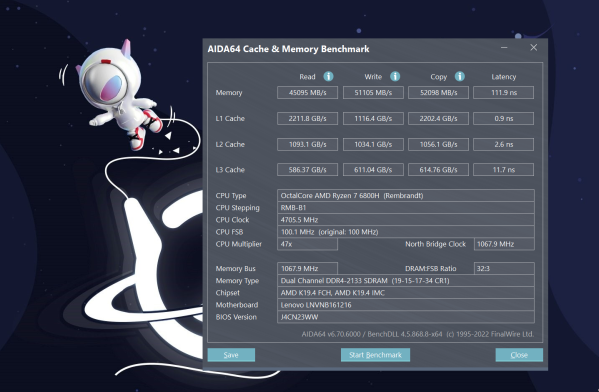Click the Read info icon
Screen dimensions: 599x392
[328, 76]
